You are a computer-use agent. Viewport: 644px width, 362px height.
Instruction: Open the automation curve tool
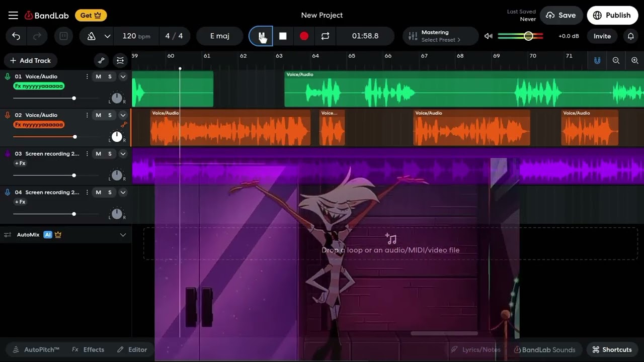(101, 60)
